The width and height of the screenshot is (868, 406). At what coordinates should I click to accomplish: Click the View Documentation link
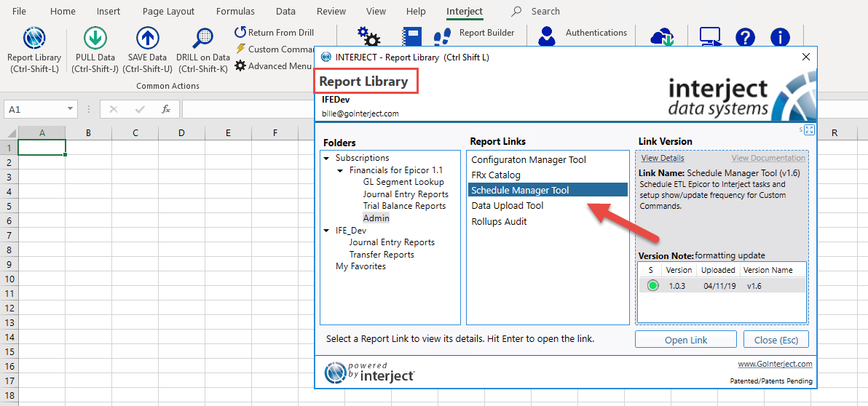tap(768, 158)
